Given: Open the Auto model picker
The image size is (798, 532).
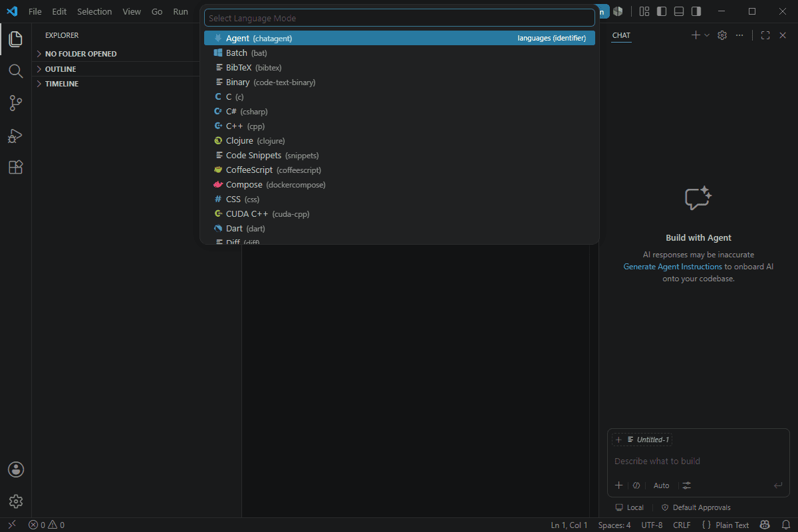Looking at the screenshot, I should coord(661,485).
